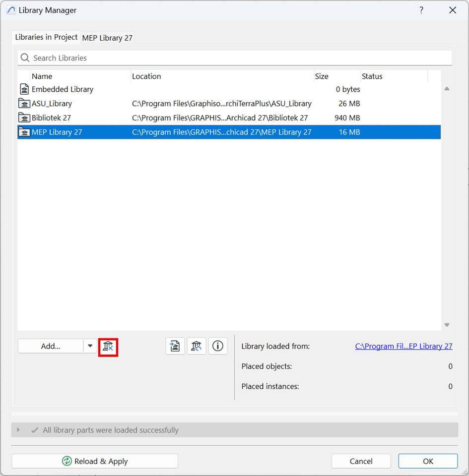The width and height of the screenshot is (469, 476).
Task: Click Reload & Apply button
Action: coord(95,461)
